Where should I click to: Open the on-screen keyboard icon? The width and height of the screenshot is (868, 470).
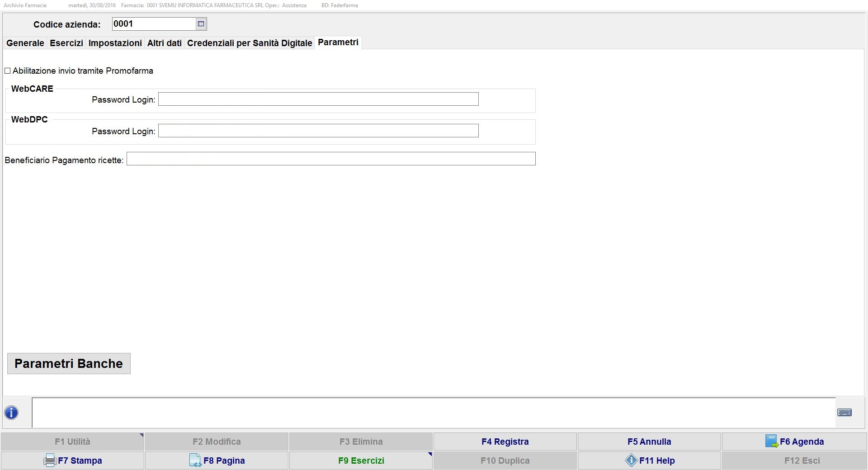(844, 413)
